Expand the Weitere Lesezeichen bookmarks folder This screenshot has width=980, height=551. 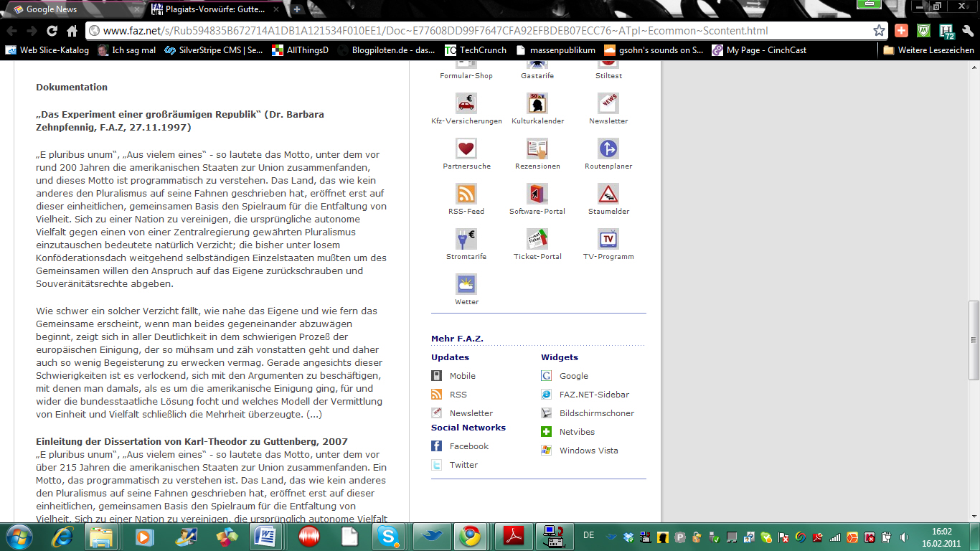tap(928, 50)
